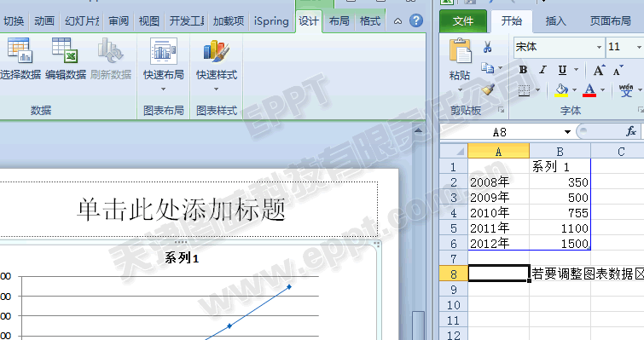Click the cell with value 1500

pos(560,244)
